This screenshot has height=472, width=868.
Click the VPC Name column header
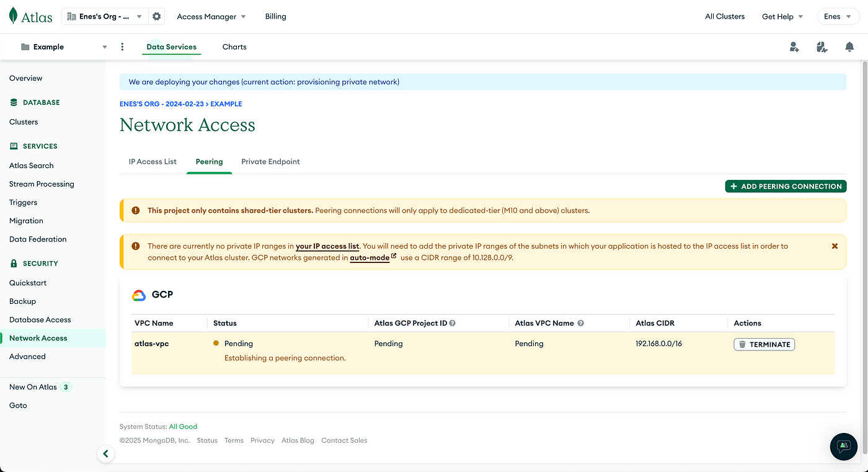[x=154, y=323]
